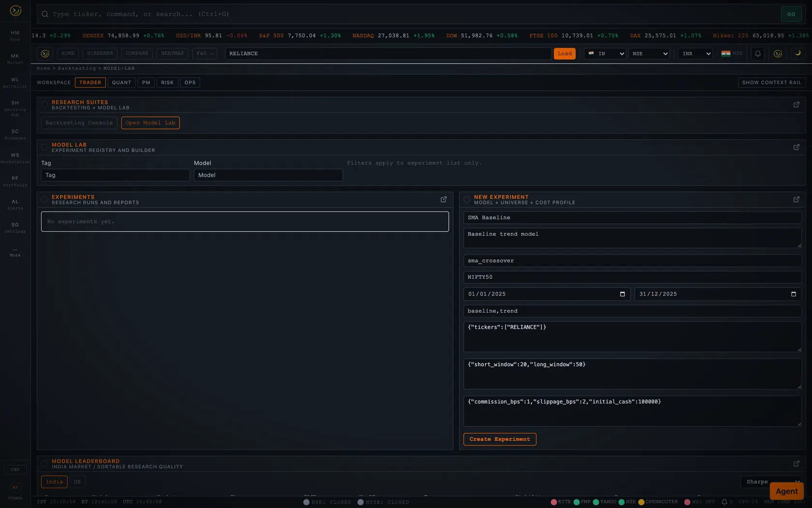Toggle the circle on Experiments header
The width and height of the screenshot is (812, 508).
click(x=44, y=199)
